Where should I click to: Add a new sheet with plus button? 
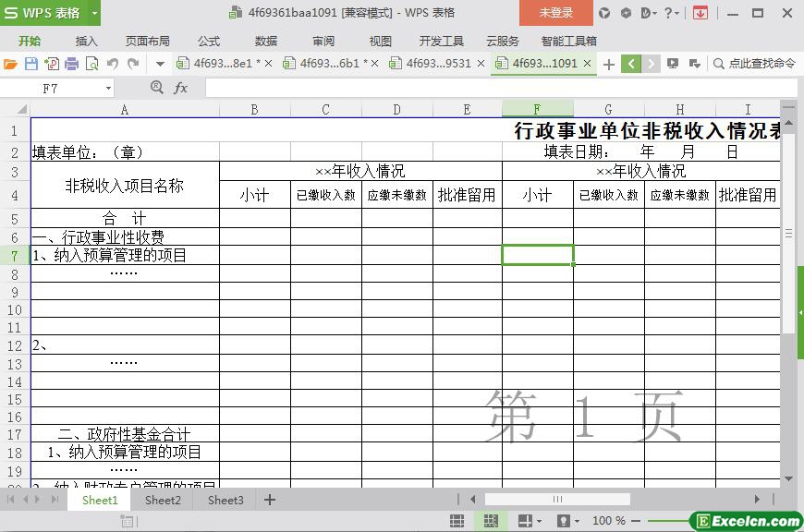point(270,500)
